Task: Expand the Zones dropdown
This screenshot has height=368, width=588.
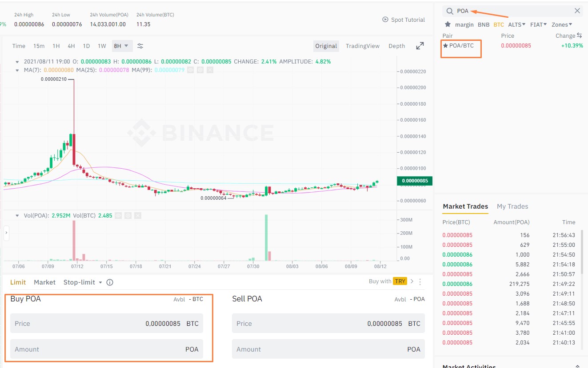Action: click(x=561, y=24)
